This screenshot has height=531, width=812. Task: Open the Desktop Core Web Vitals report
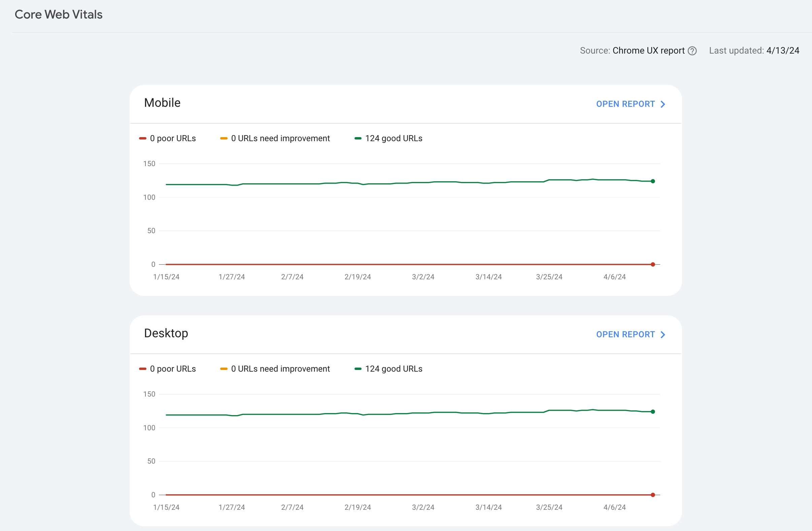tap(631, 335)
